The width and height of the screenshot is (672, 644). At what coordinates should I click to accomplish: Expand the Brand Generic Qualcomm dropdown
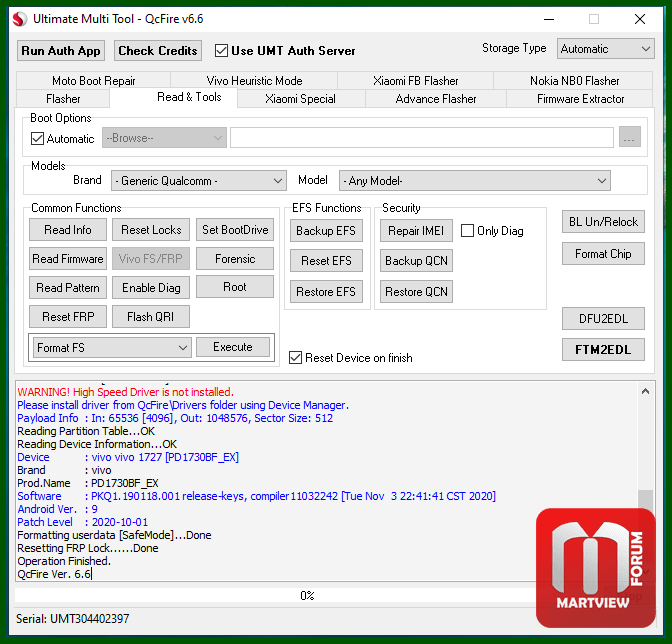tap(198, 181)
